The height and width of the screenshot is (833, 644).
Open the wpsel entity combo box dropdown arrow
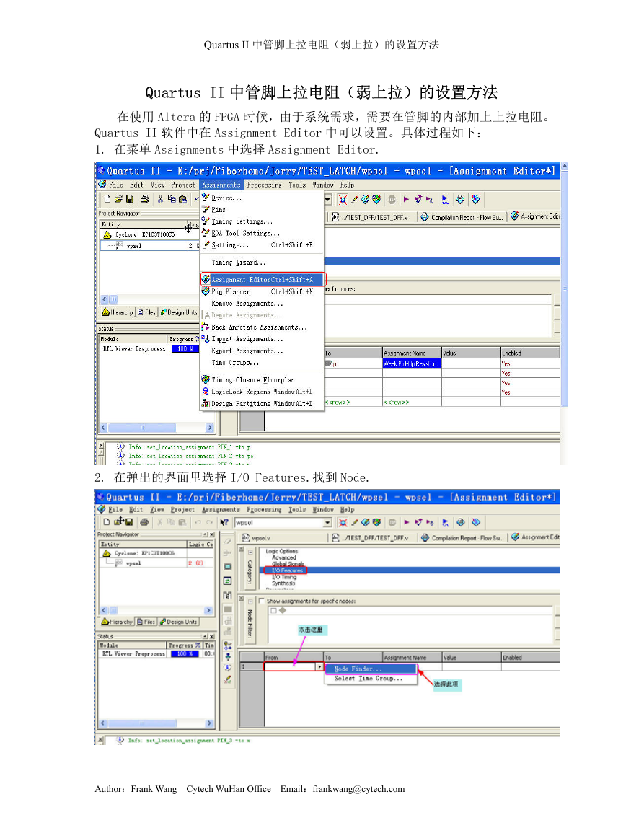(328, 523)
